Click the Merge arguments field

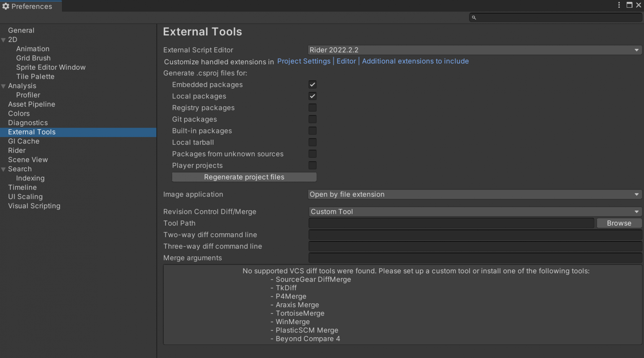point(475,258)
